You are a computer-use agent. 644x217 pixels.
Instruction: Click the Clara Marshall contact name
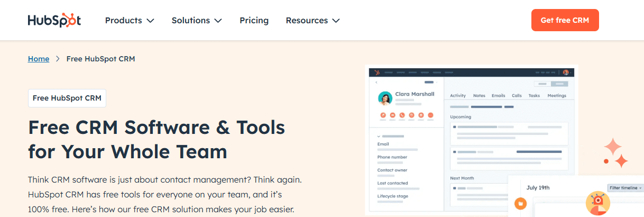click(415, 94)
